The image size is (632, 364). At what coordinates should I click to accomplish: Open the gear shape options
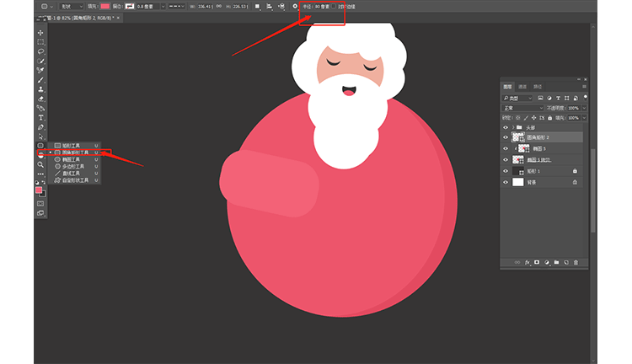coord(295,7)
